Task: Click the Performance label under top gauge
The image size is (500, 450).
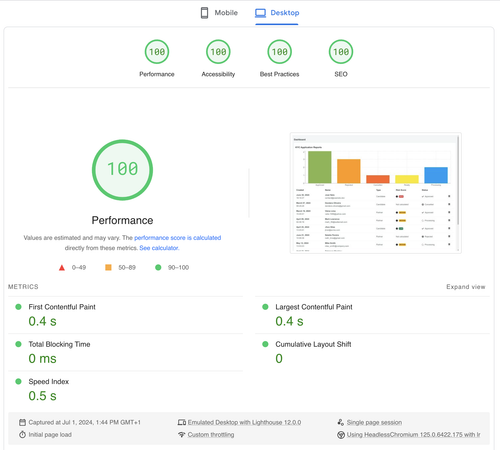Action: pos(157,74)
